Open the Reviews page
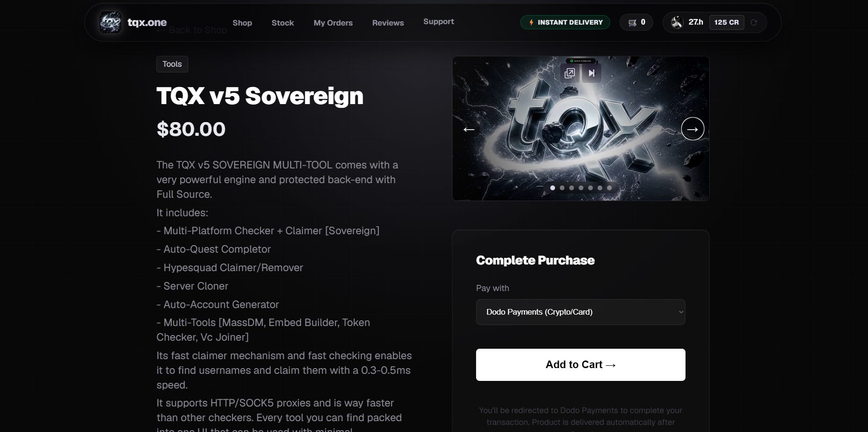 coord(388,23)
